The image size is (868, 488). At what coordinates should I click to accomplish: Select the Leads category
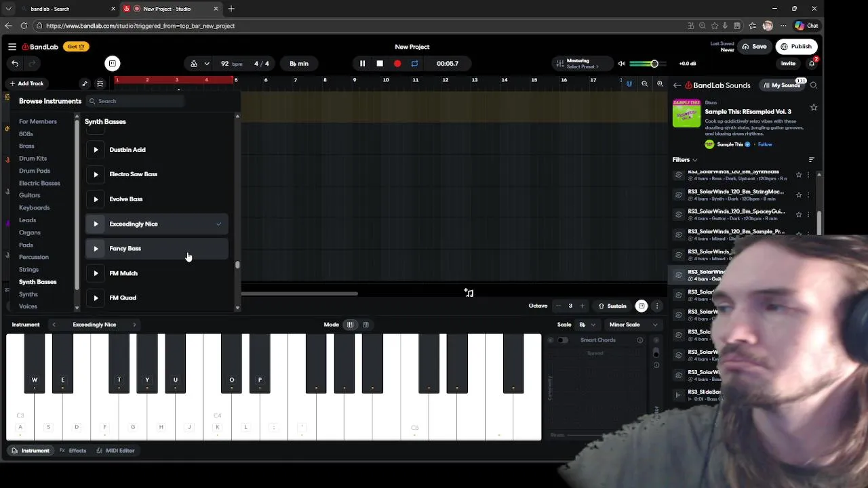pos(27,220)
